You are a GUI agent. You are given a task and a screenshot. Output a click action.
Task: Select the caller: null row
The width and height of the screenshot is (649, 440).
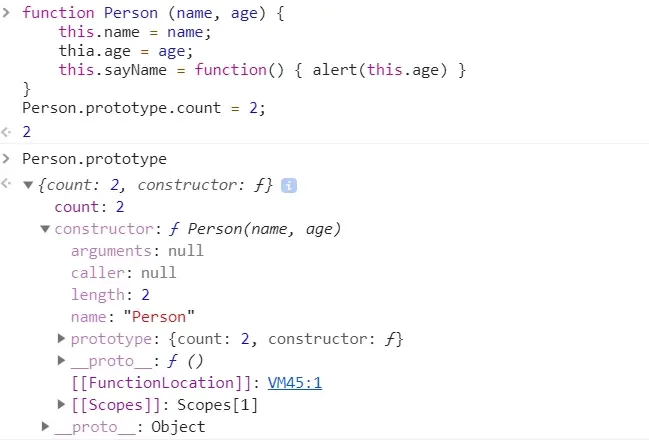pyautogui.click(x=123, y=273)
